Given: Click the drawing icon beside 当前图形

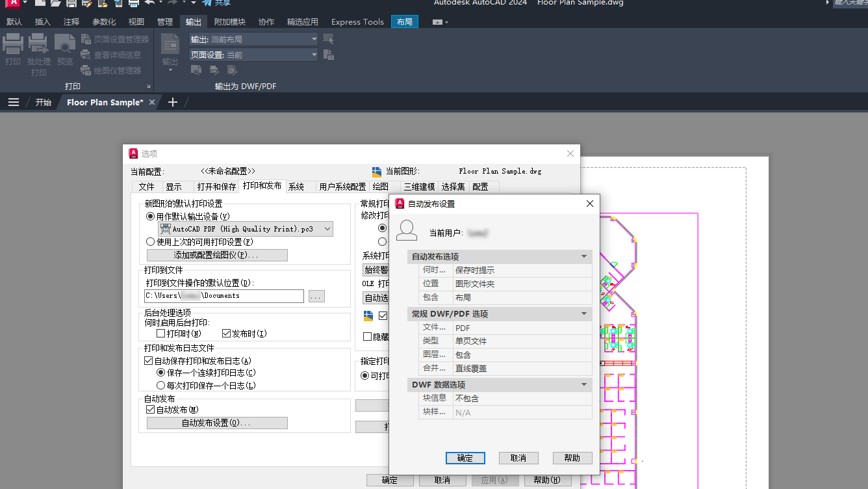Looking at the screenshot, I should coord(377,172).
